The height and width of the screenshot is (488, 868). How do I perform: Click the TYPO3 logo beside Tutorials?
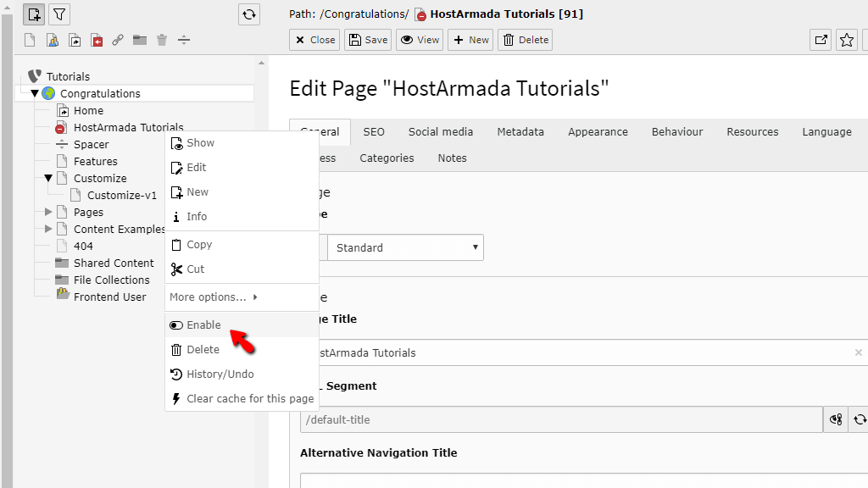pyautogui.click(x=34, y=75)
